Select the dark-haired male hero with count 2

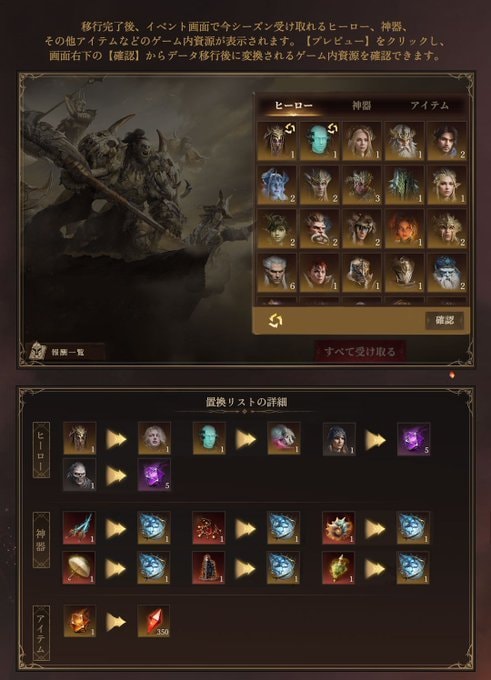(447, 141)
